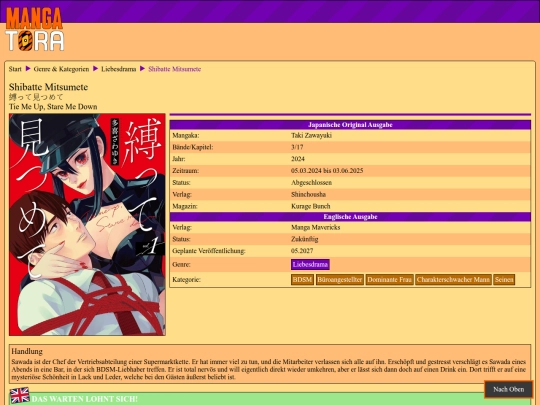
Task: Select the BDSM category tag
Action: click(302, 280)
